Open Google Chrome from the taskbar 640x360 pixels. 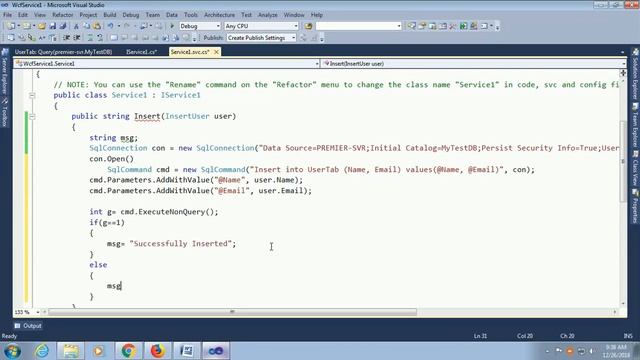click(128, 351)
